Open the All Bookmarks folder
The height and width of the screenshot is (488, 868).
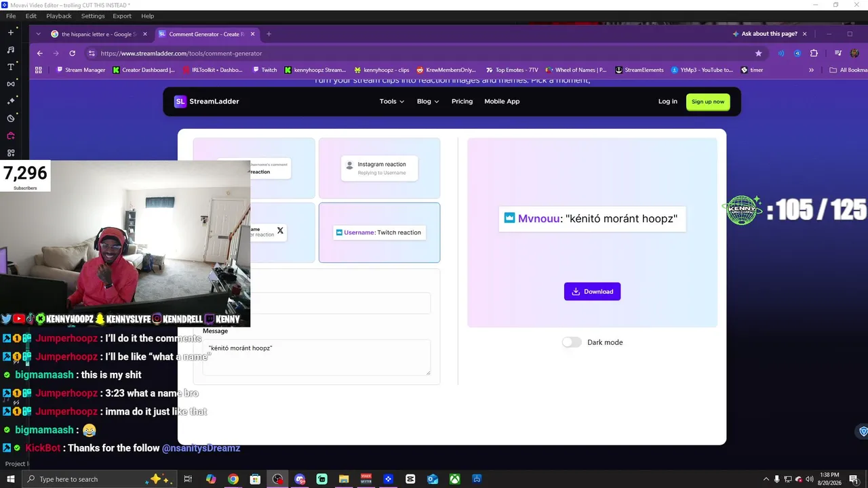point(848,70)
